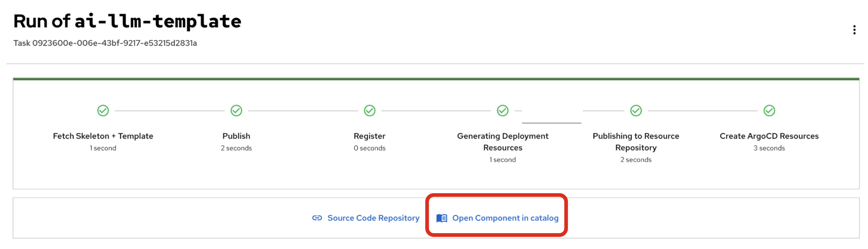Viewport: 868px width, 249px height.
Task: Click the Register step checkmark icon
Action: (x=369, y=111)
